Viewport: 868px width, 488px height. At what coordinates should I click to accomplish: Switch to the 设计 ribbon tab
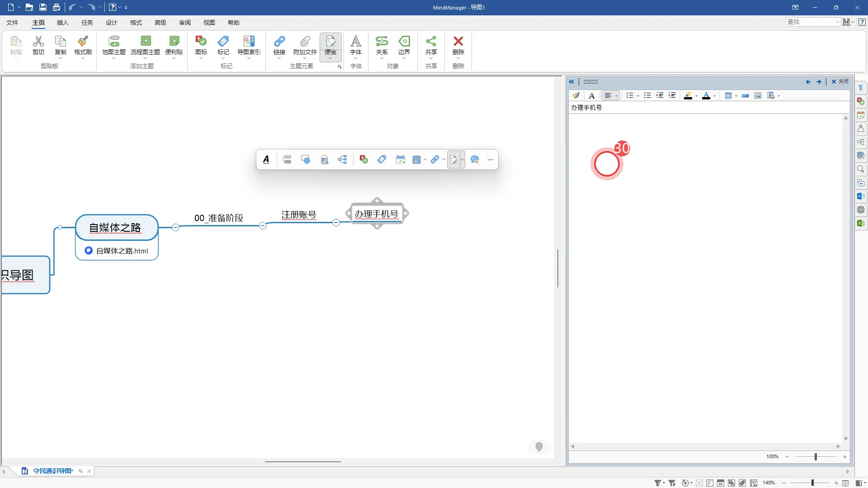[x=112, y=23]
